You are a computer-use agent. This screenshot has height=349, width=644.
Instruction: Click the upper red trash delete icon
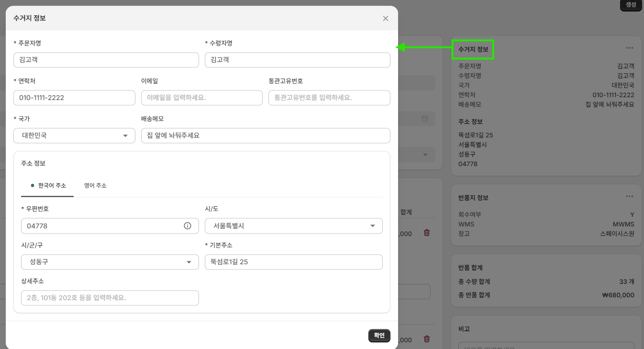coord(427,233)
